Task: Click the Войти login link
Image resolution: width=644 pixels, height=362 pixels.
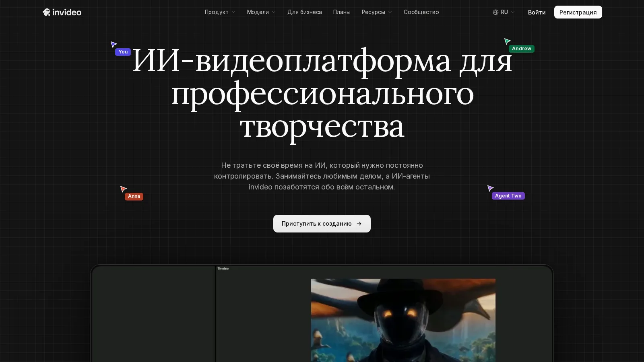Action: [x=537, y=12]
